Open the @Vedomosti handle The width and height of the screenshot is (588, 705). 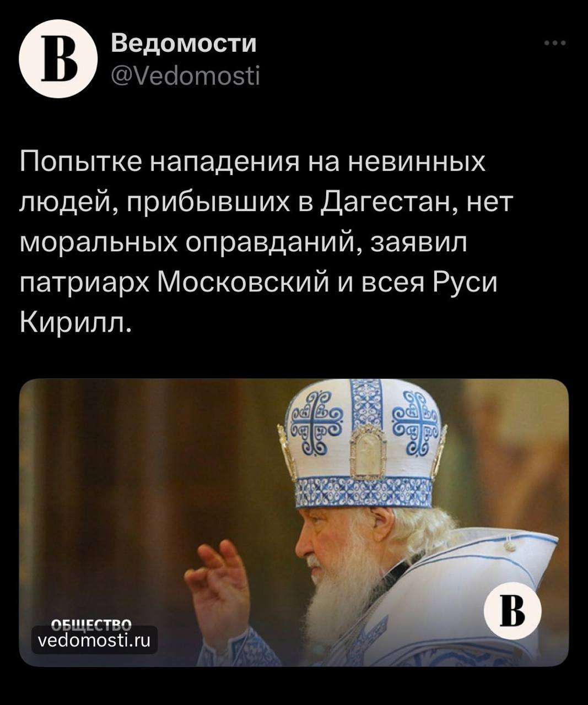(x=185, y=76)
